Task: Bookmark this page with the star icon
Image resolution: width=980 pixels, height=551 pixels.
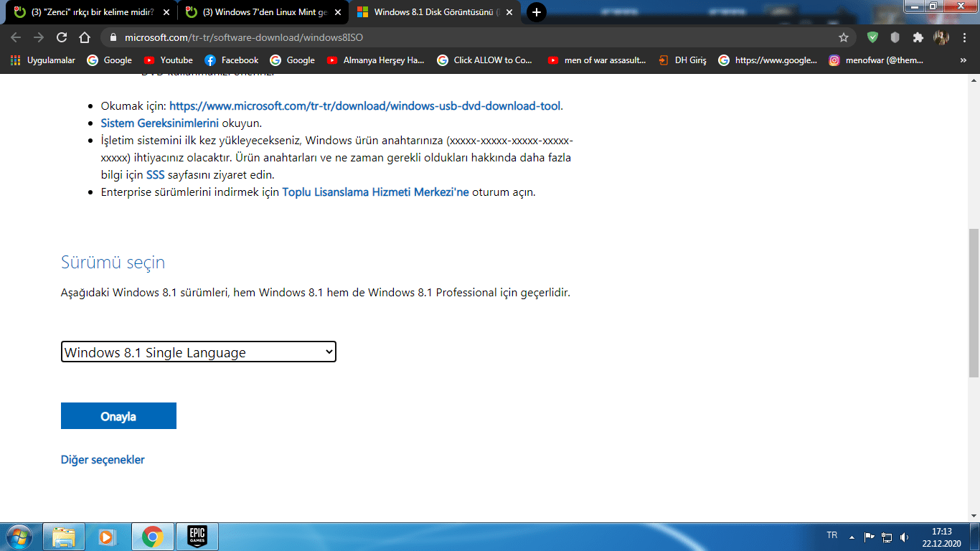Action: point(844,37)
